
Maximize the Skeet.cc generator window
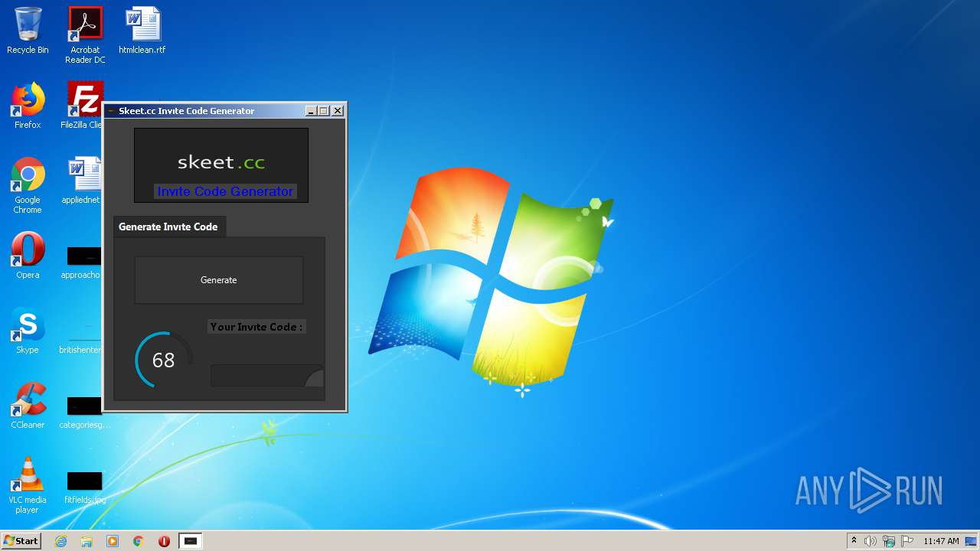coord(324,111)
